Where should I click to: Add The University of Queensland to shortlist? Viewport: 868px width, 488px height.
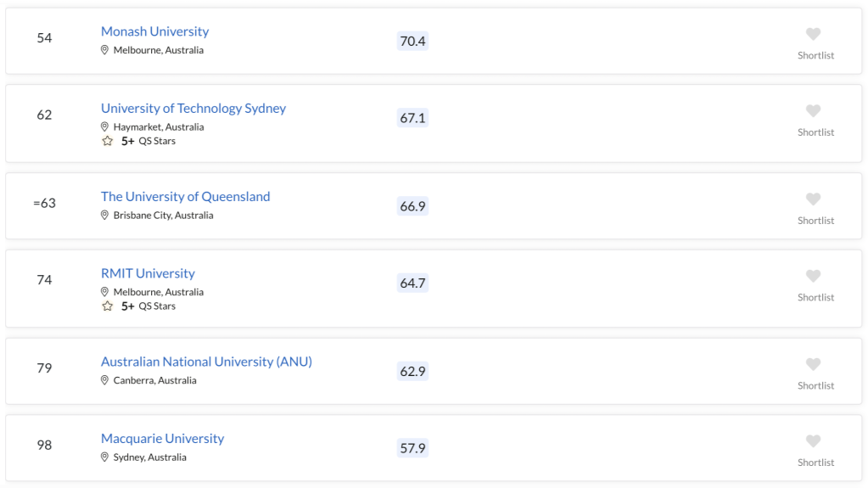(813, 199)
